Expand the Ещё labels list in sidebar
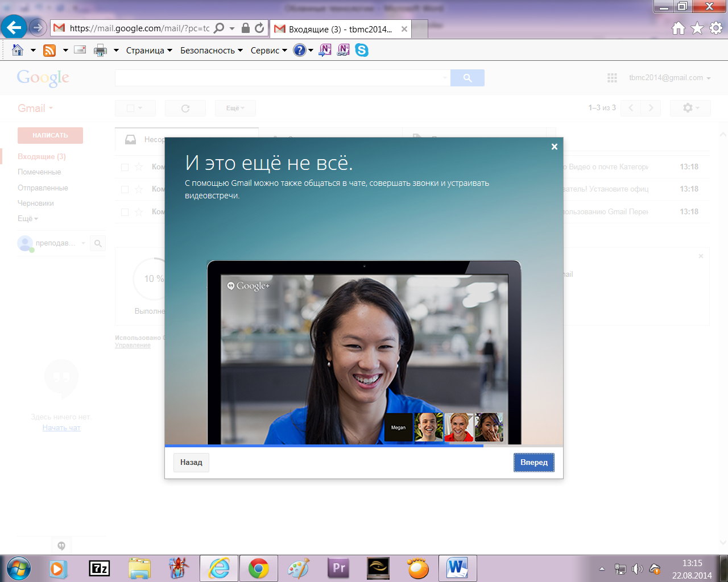The width and height of the screenshot is (728, 582). [x=28, y=219]
